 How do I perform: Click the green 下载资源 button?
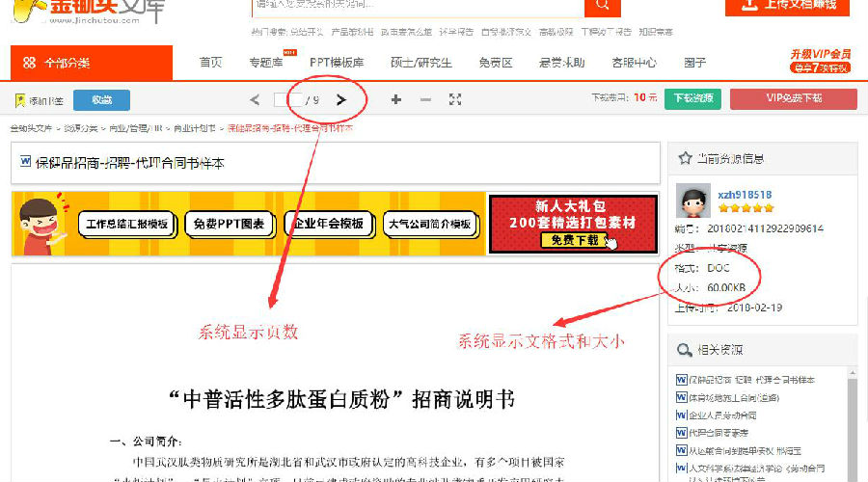(x=694, y=98)
